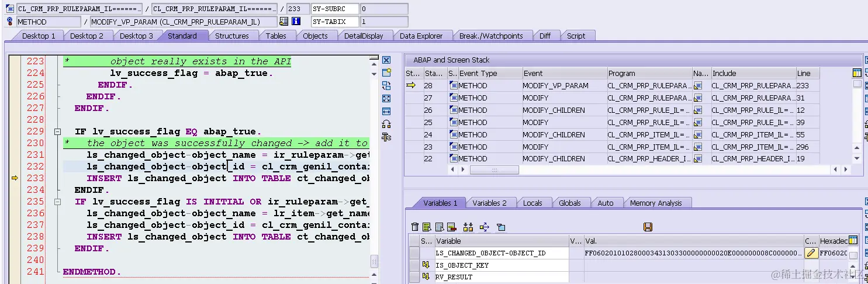The height and width of the screenshot is (284, 868).
Task: Click the down arrow of stack vertical scrollbar
Action: 857,158
